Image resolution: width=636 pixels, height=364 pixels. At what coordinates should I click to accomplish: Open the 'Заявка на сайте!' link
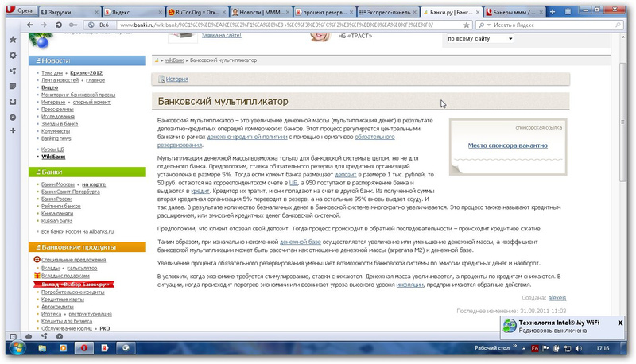coord(222,36)
